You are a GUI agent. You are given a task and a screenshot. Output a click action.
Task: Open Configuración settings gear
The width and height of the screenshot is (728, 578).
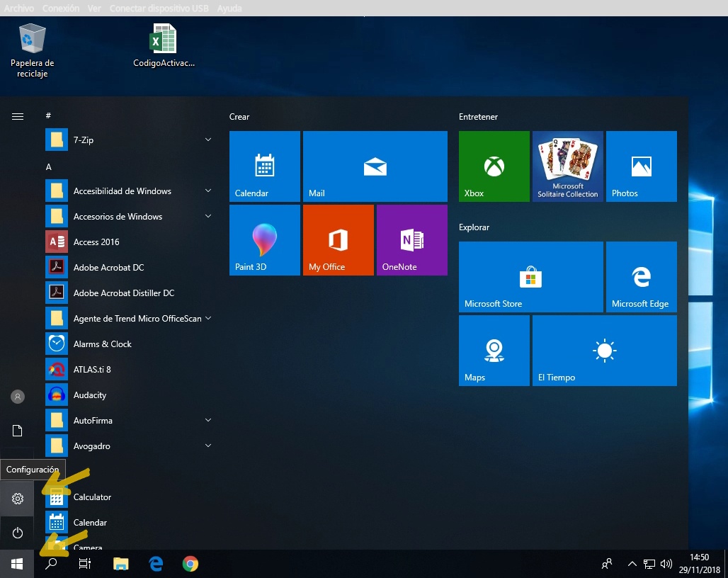coord(17,499)
